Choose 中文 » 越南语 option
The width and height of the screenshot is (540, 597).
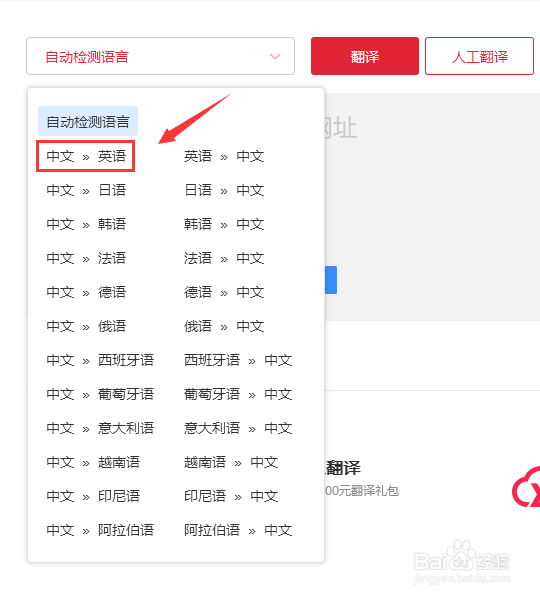pos(93,462)
